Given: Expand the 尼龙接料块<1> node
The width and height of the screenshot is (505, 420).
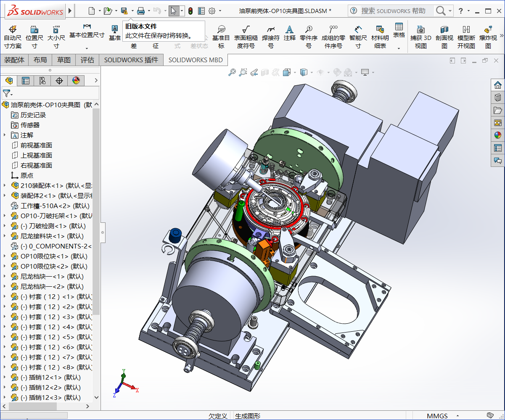Looking at the screenshot, I should coord(5,236).
